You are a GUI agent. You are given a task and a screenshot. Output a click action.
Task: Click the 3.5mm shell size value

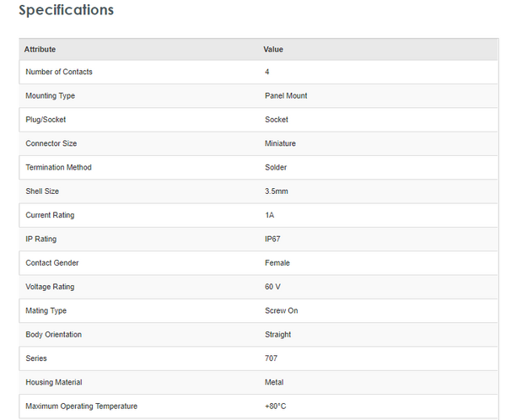(x=276, y=191)
